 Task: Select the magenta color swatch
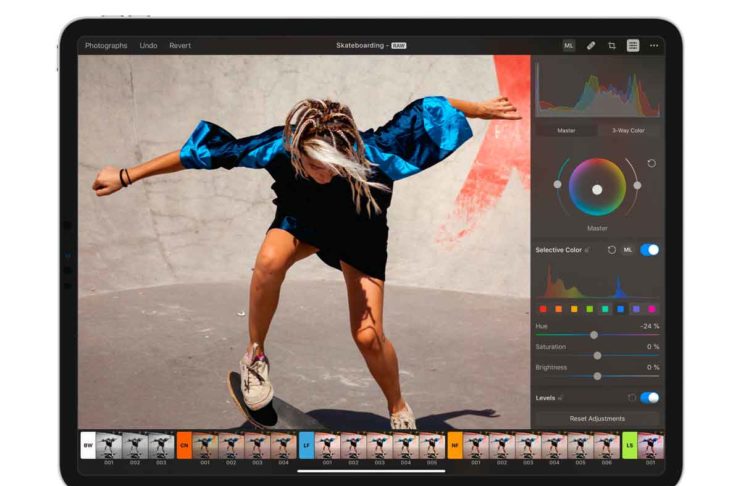(x=652, y=309)
